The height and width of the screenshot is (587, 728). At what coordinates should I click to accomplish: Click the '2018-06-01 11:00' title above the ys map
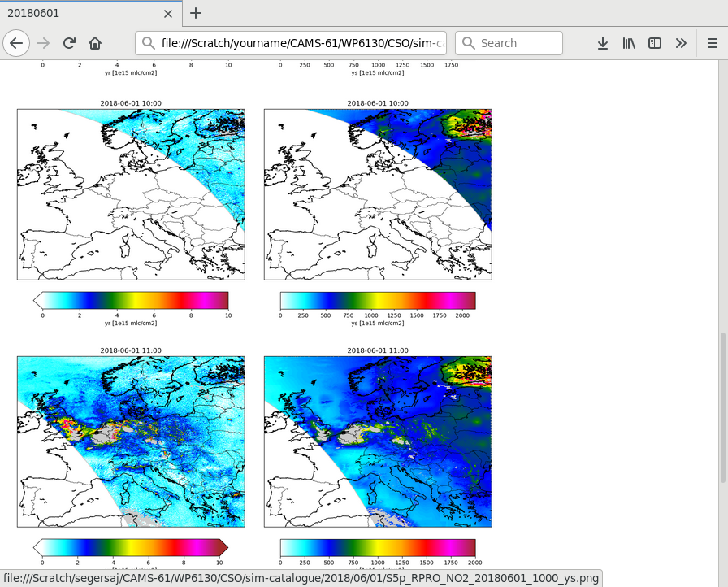[x=378, y=350]
